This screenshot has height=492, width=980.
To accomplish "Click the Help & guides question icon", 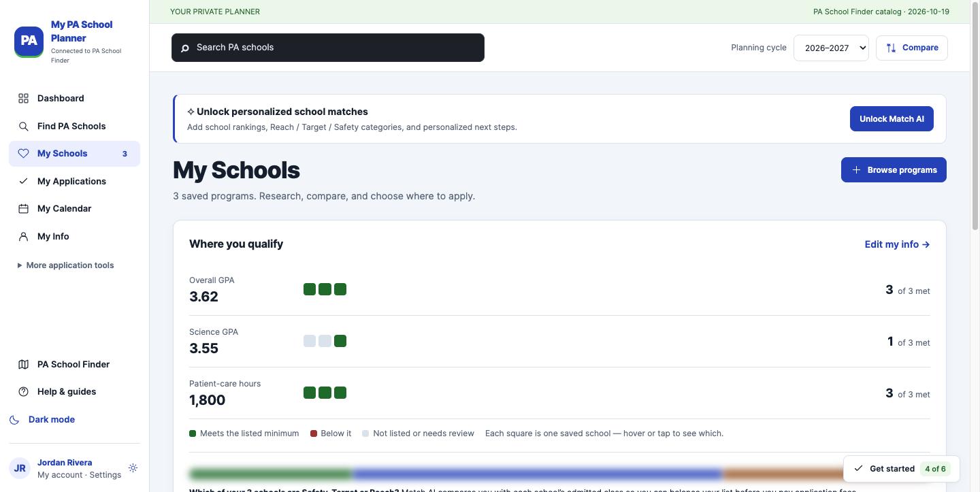I will [x=23, y=392].
